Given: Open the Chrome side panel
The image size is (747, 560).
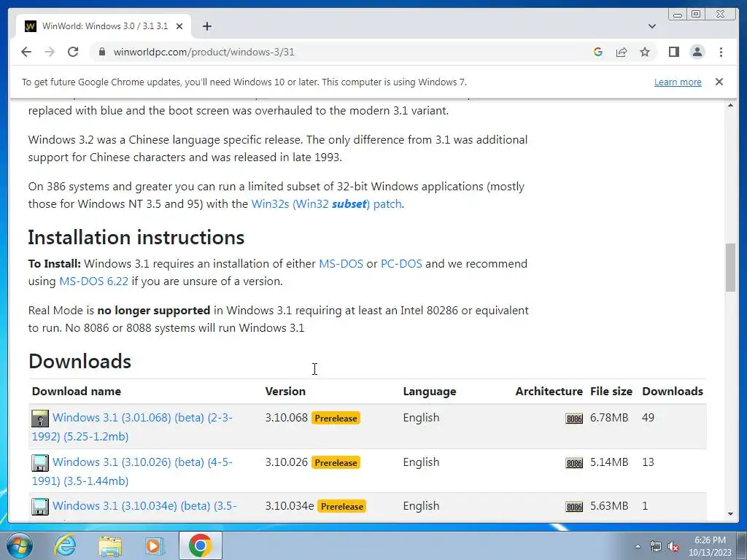Looking at the screenshot, I should (673, 52).
